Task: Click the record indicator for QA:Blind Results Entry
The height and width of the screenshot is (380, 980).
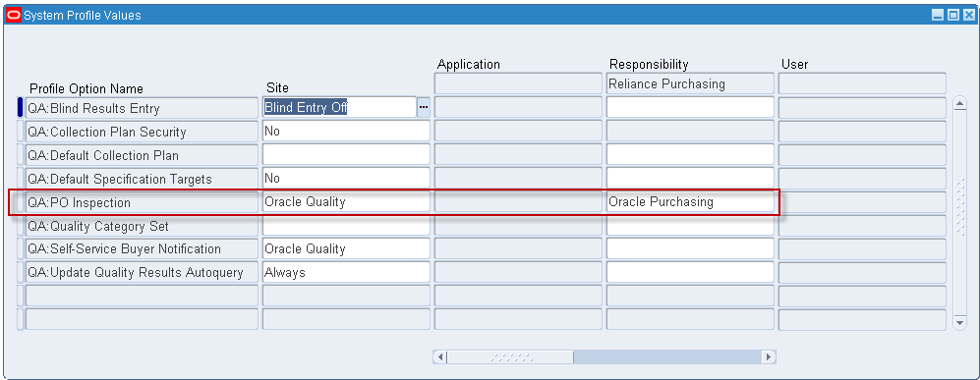Action: [20, 108]
